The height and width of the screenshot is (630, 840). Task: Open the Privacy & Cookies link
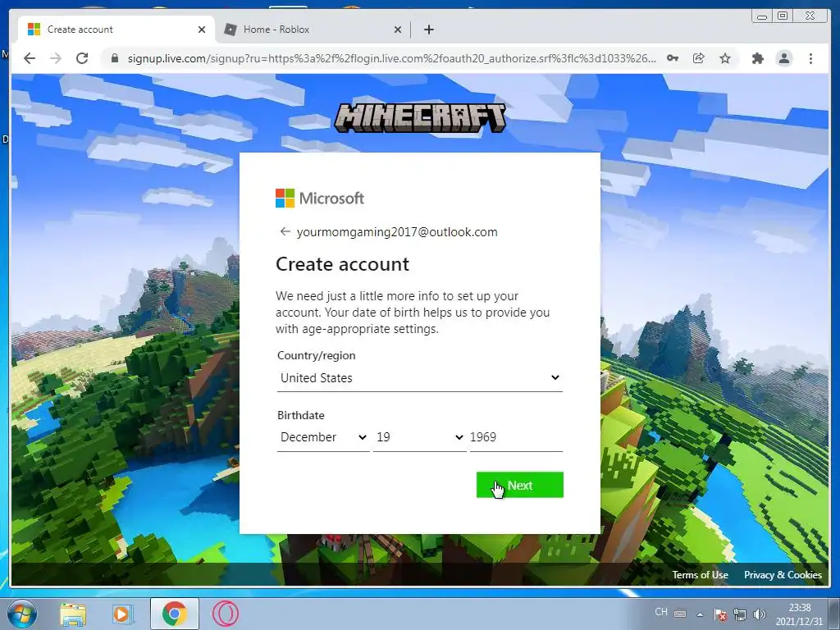(783, 575)
